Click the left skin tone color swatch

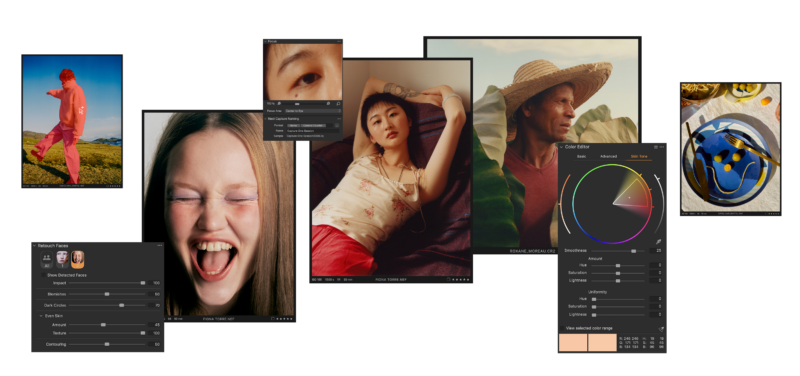(x=573, y=342)
